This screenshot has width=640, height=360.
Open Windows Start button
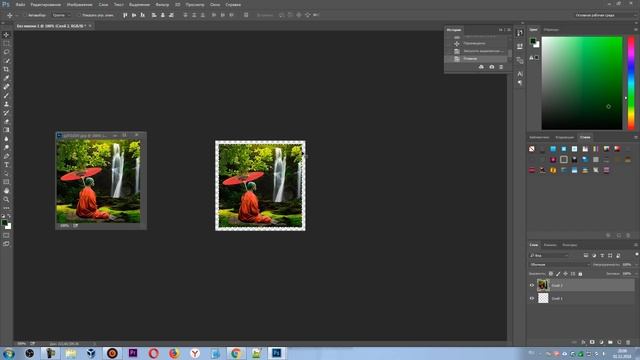pos(9,353)
